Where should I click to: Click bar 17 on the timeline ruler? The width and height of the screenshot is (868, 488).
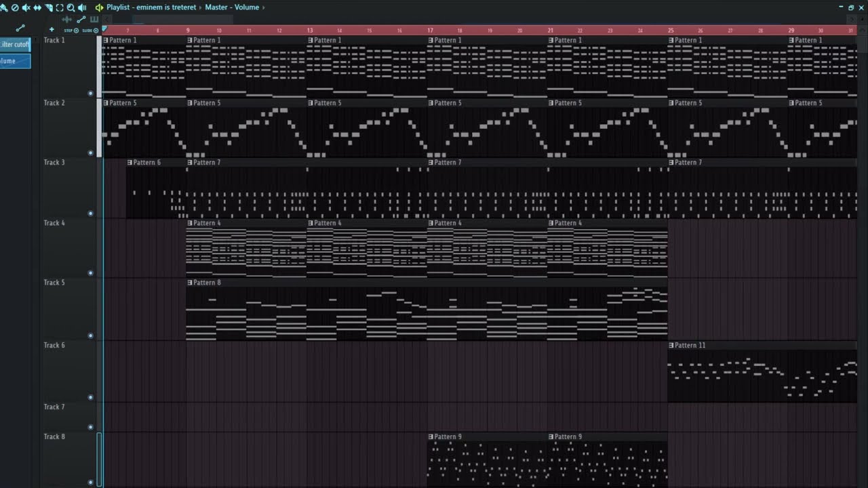(x=430, y=30)
